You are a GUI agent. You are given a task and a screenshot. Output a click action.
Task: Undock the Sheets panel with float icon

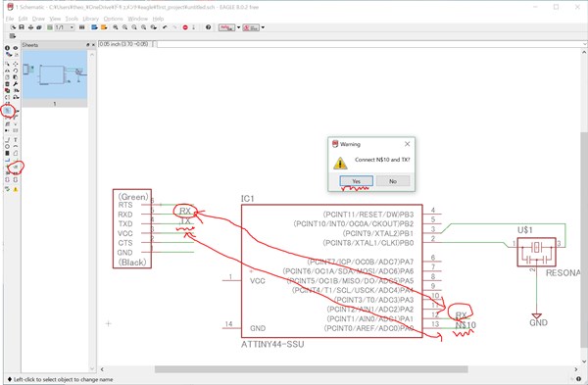pyautogui.click(x=88, y=45)
